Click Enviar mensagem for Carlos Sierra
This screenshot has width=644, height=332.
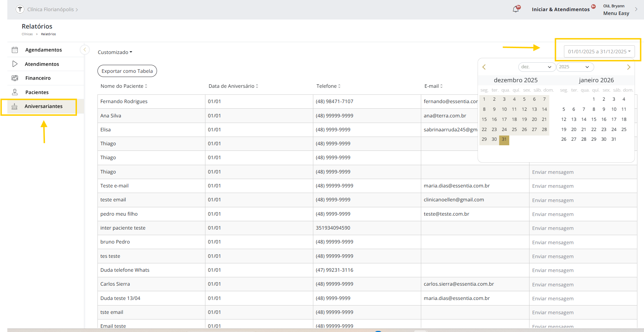(553, 285)
